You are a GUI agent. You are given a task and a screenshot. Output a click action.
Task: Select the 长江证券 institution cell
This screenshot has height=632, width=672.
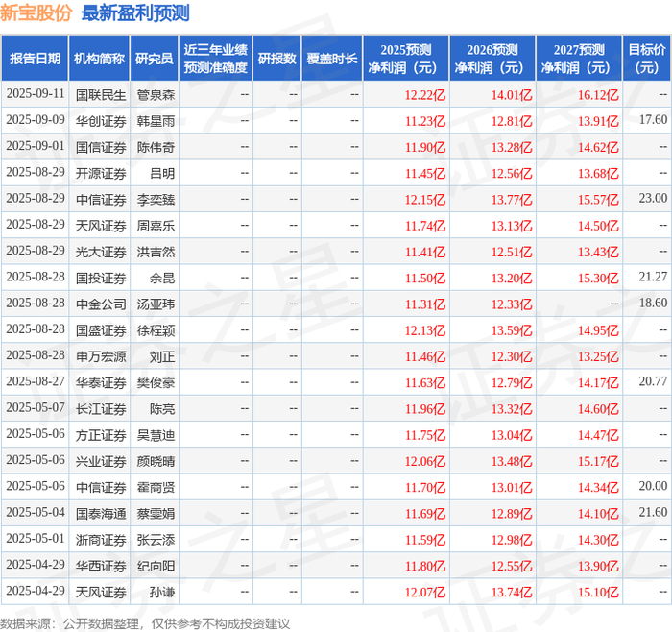[101, 408]
